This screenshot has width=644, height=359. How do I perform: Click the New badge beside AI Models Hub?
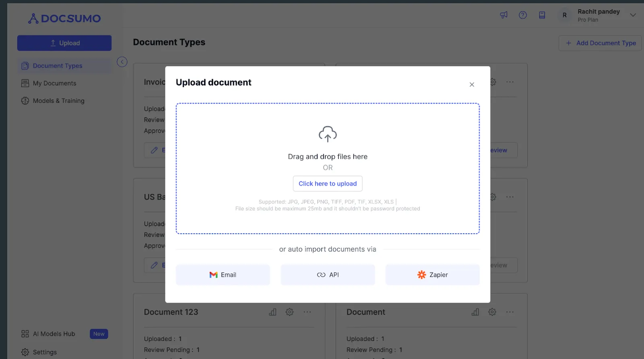pos(99,334)
